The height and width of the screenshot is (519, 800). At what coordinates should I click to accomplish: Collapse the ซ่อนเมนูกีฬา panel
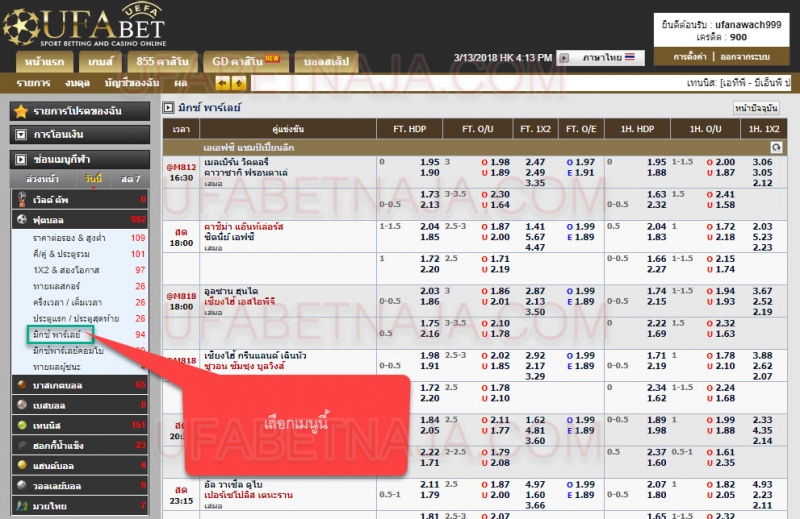coord(80,159)
